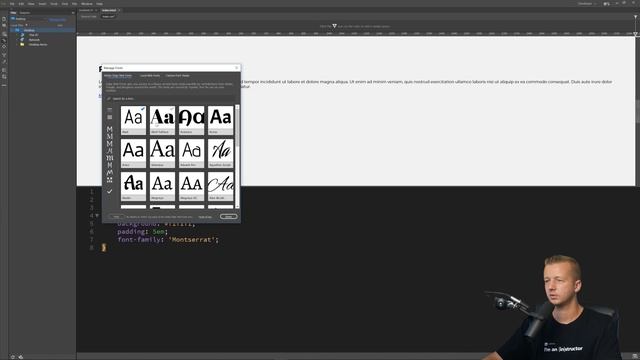Screen dimensions: 640x360
Task: Pick the Aclonica font thumbnail
Action: pyautogui.click(x=191, y=120)
